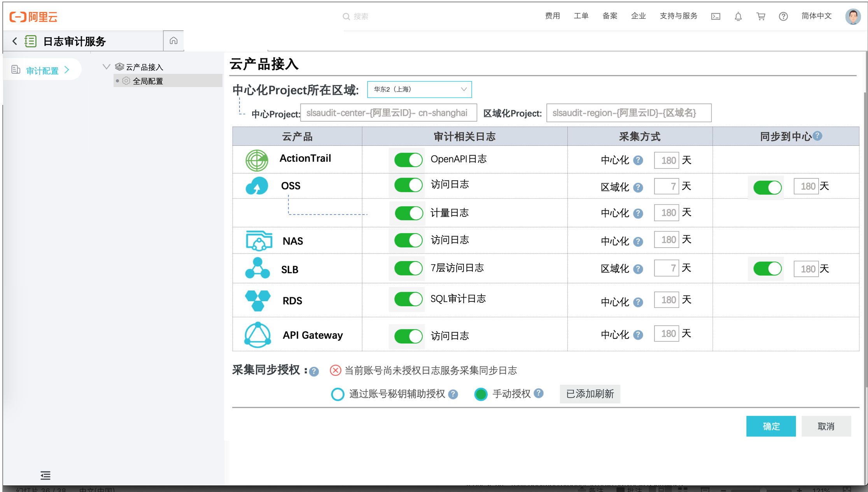The width and height of the screenshot is (868, 492).
Task: Expand 审计配置 with its chevron
Action: (x=67, y=70)
